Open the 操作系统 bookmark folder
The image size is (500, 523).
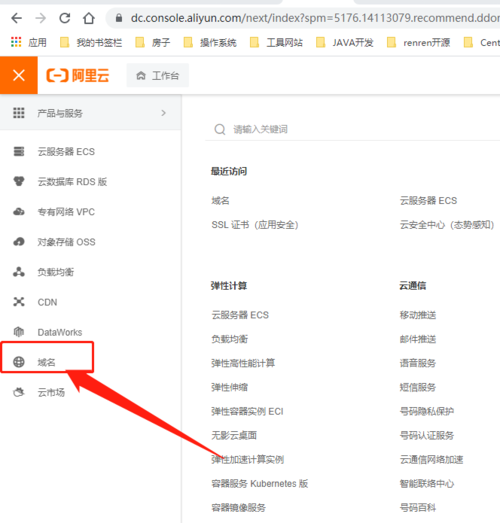coord(210,42)
